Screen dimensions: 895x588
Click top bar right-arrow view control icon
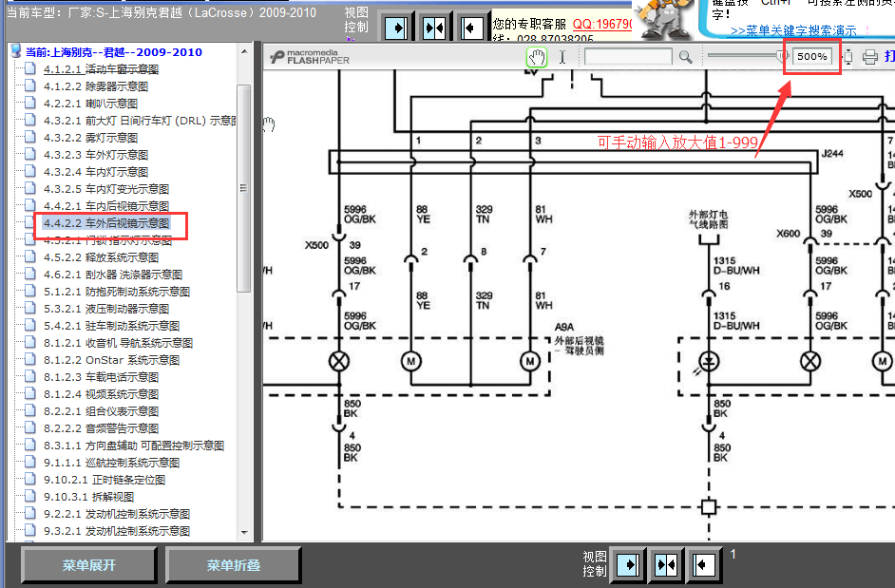tap(397, 28)
